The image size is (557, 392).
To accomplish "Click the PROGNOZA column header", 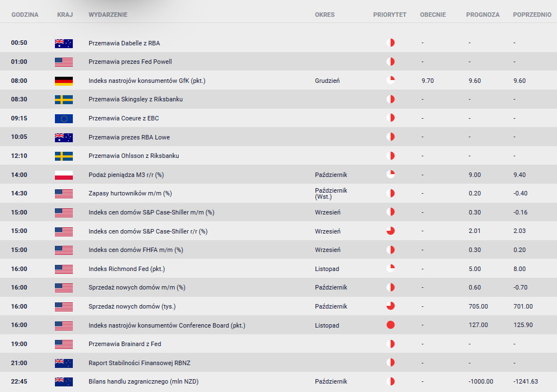I will [483, 15].
